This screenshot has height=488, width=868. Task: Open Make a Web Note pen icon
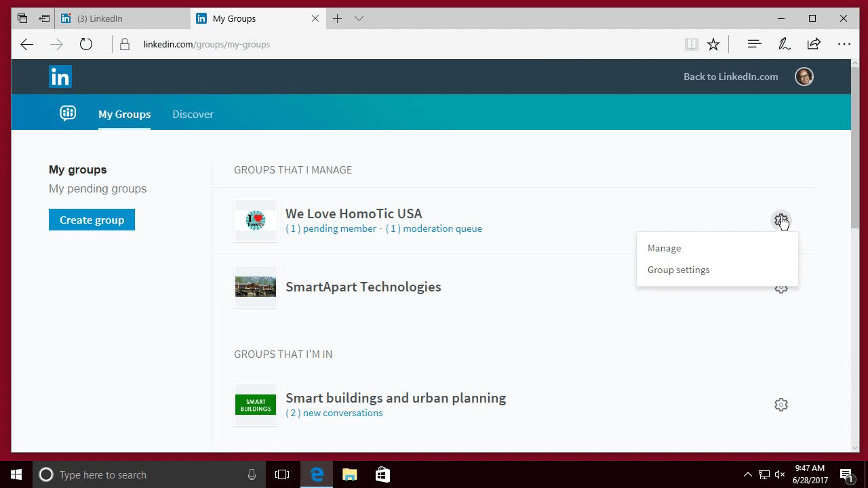(784, 44)
